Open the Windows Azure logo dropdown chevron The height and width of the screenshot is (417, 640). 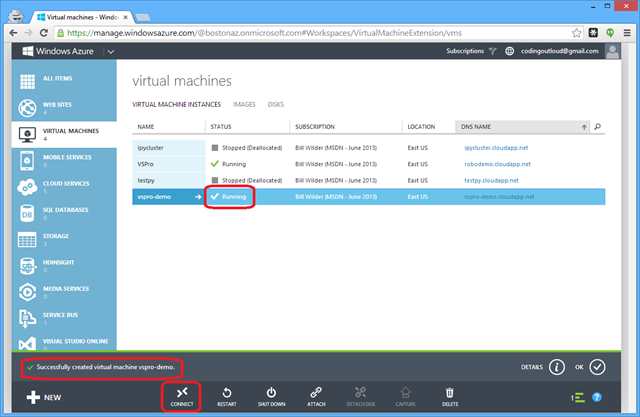tap(111, 51)
